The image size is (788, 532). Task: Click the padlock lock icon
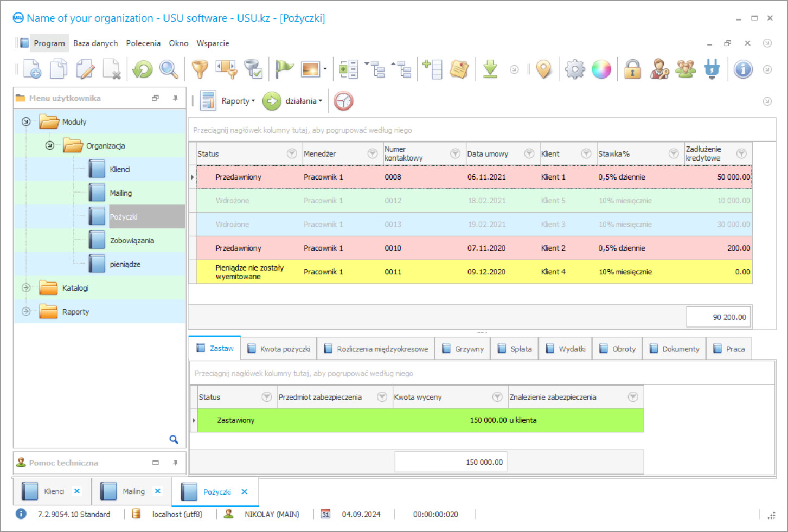(632, 69)
